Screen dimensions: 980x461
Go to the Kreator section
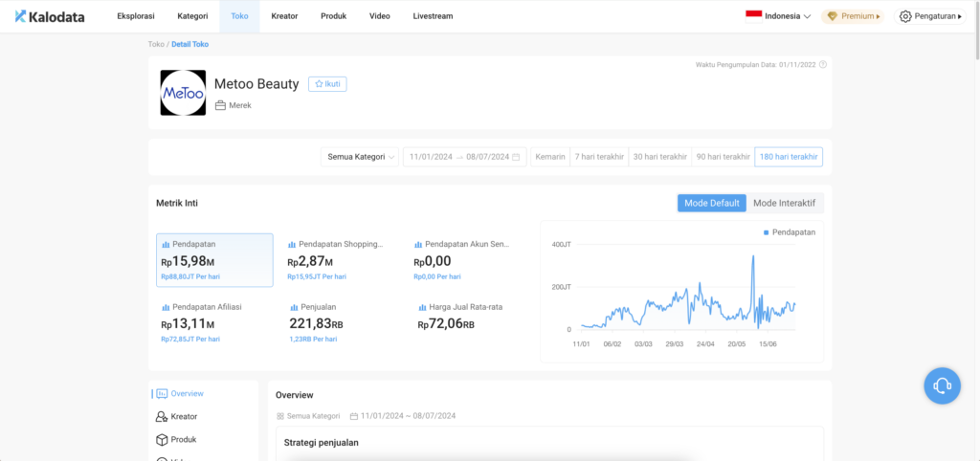click(x=284, y=16)
